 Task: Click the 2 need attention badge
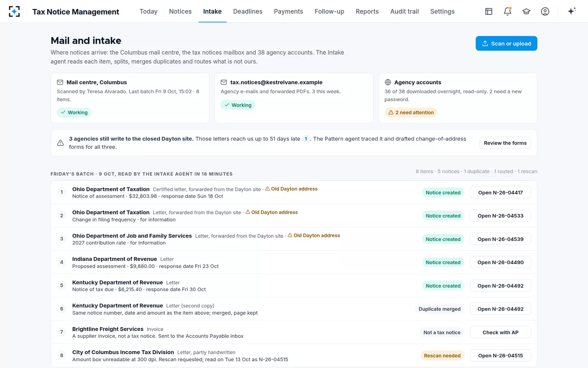[411, 112]
